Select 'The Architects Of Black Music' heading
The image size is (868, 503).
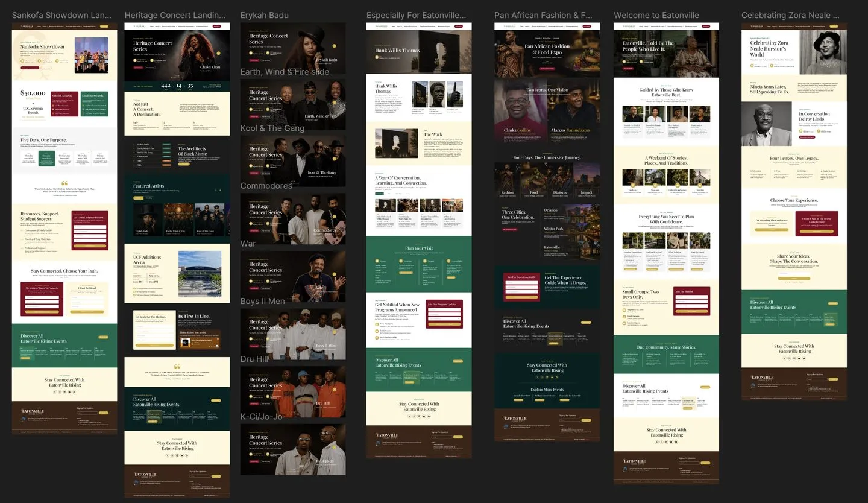click(192, 151)
